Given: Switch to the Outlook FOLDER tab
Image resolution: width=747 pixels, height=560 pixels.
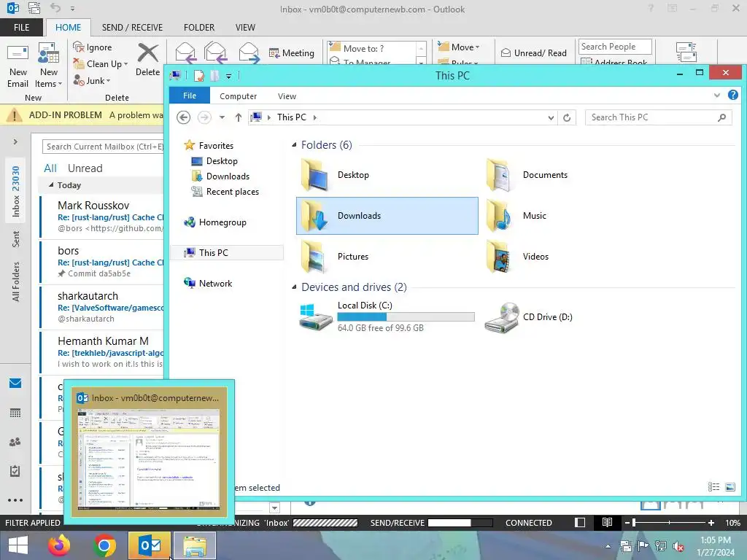Looking at the screenshot, I should click(199, 27).
